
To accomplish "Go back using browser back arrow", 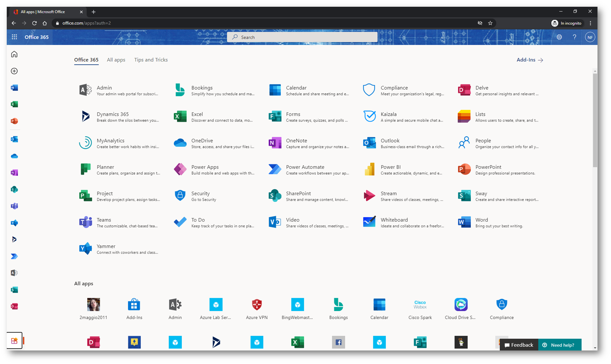I will pyautogui.click(x=14, y=23).
